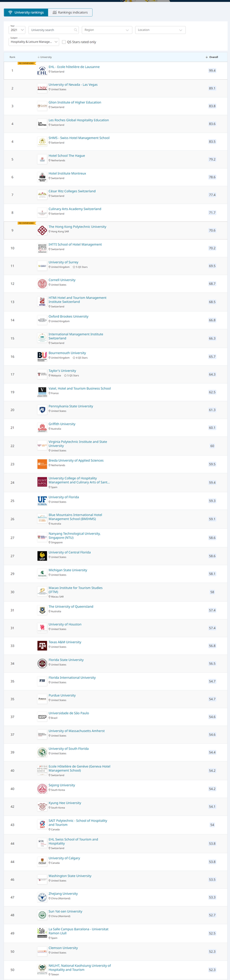Click the Les Roches logo

(42, 124)
